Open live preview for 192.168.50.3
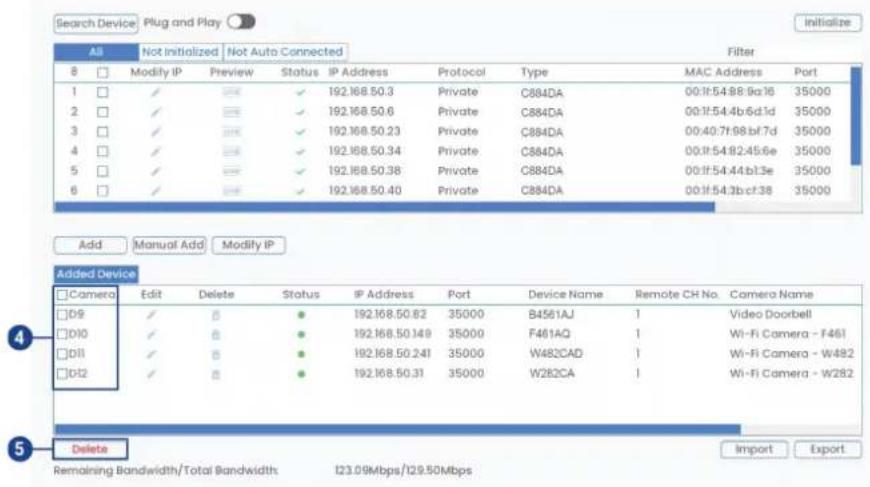This screenshot has width=870, height=487. click(231, 92)
